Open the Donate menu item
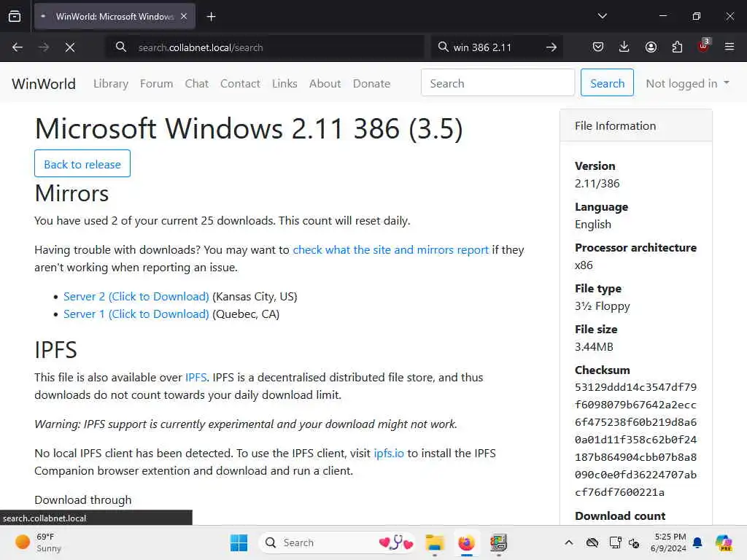This screenshot has width=747, height=560. pos(371,84)
